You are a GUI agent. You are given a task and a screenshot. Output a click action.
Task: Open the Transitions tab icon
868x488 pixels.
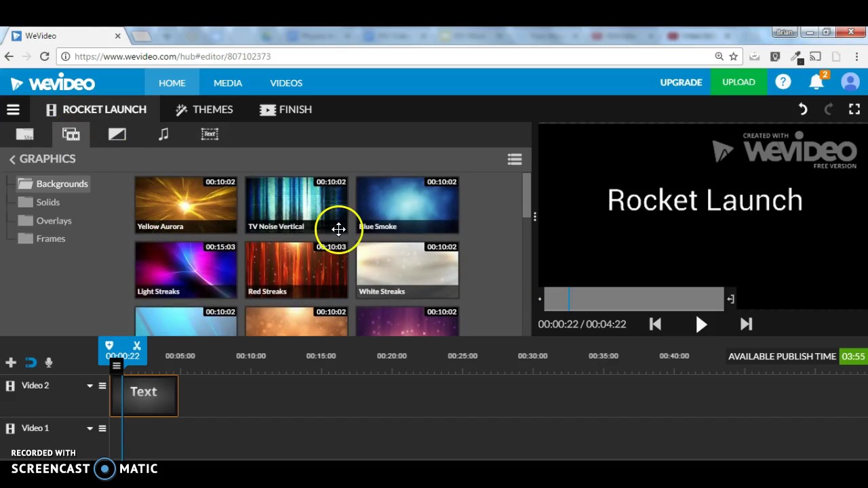click(117, 134)
